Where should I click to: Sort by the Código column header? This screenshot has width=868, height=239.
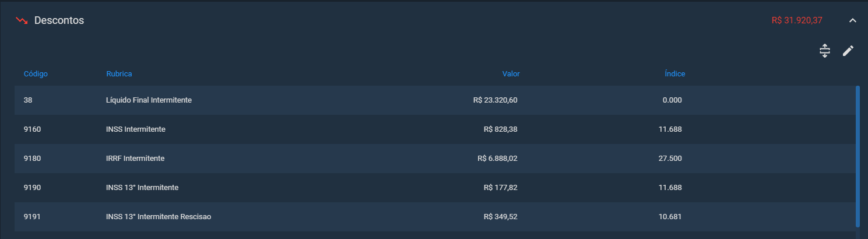(x=36, y=74)
